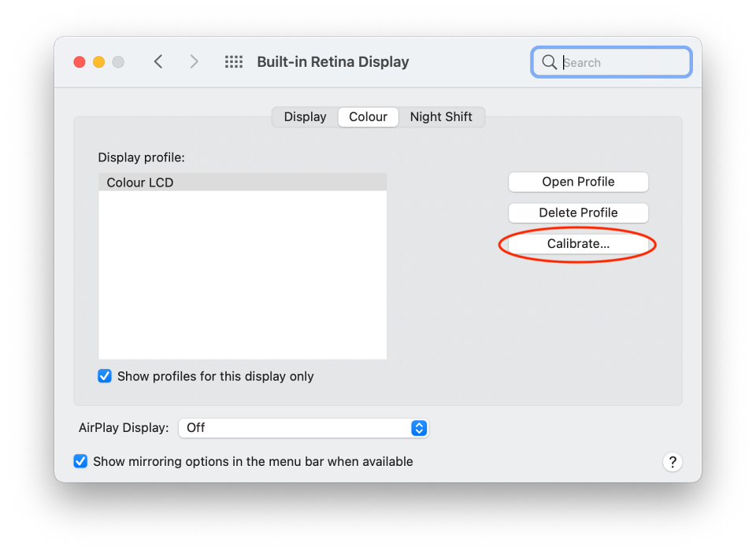Select the Colour LCD profile row
Image resolution: width=756 pixels, height=554 pixels.
243,183
